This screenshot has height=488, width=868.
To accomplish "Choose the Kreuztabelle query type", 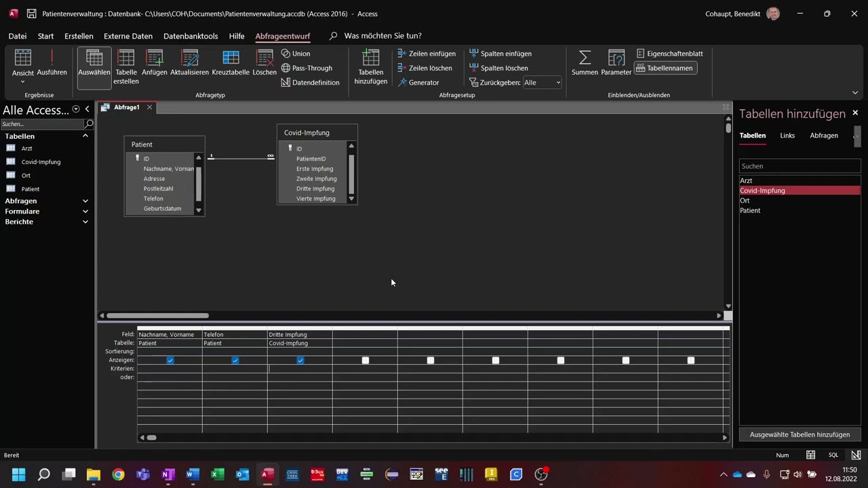I will 231,62.
